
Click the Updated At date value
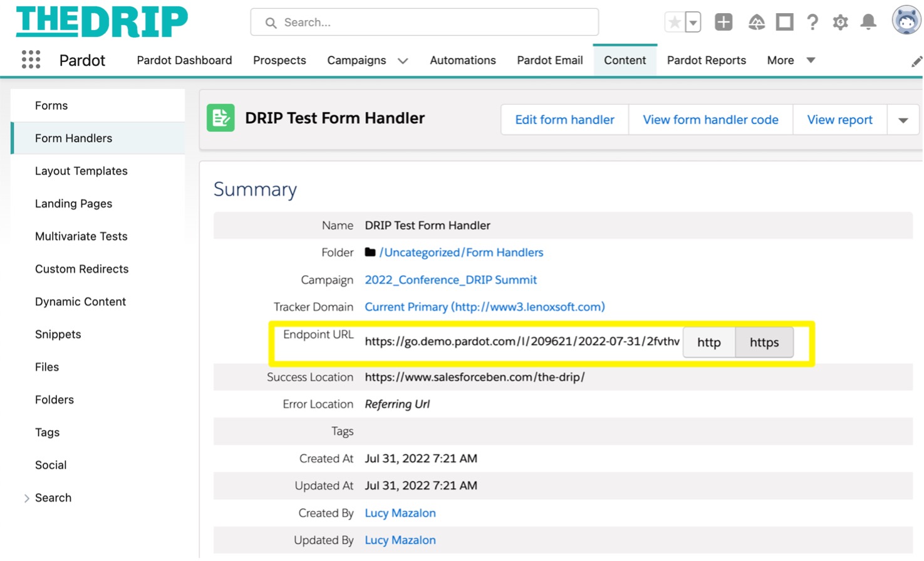click(x=421, y=485)
